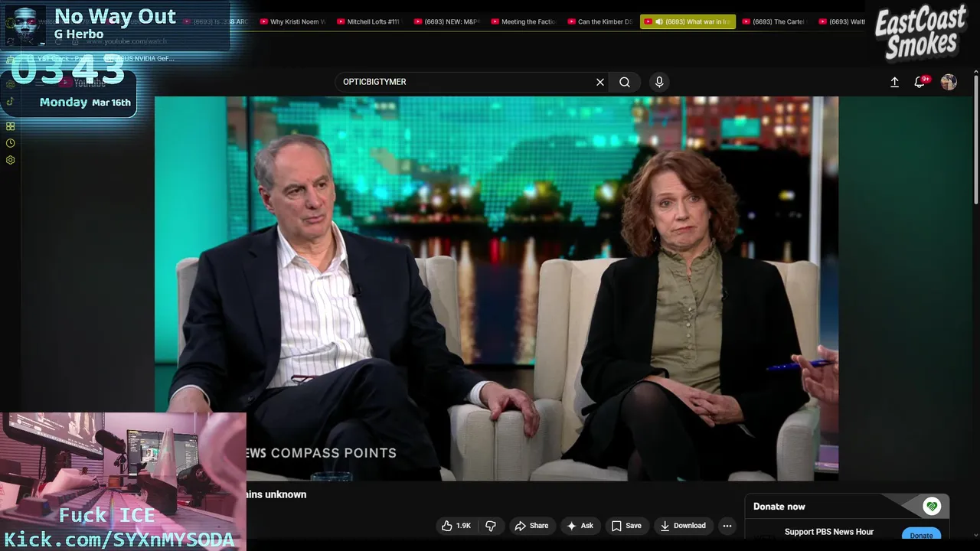980x551 pixels.
Task: Switch to 'Meeting the Faction' tab
Action: coord(524,21)
